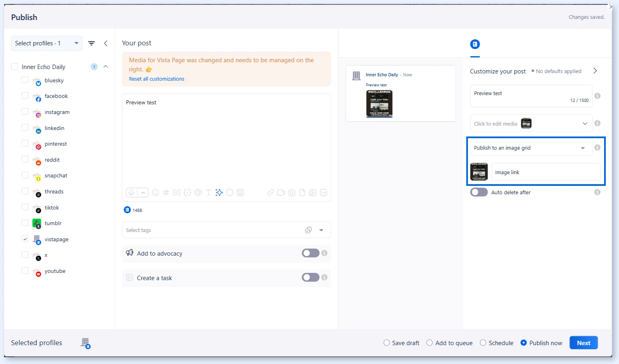Click the document file attach icon
Viewport: 619px width, 364px height.
pos(302,193)
